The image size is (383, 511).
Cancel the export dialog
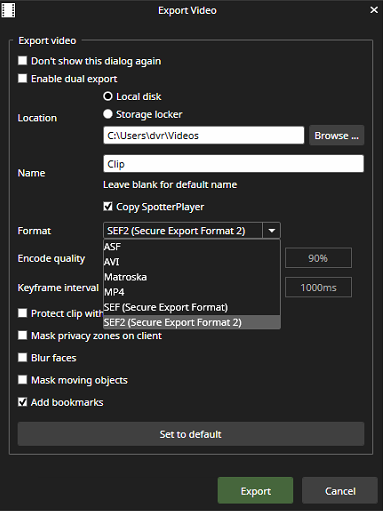point(340,491)
